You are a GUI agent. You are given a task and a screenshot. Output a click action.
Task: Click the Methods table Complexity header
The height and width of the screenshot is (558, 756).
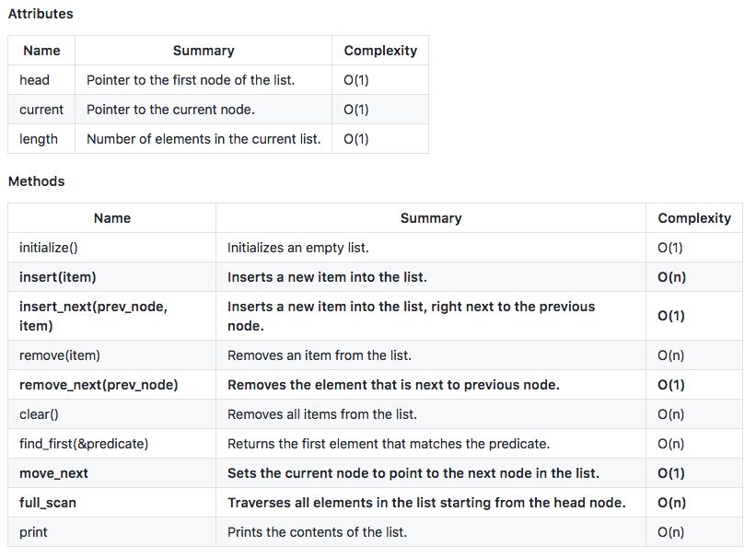(694, 218)
